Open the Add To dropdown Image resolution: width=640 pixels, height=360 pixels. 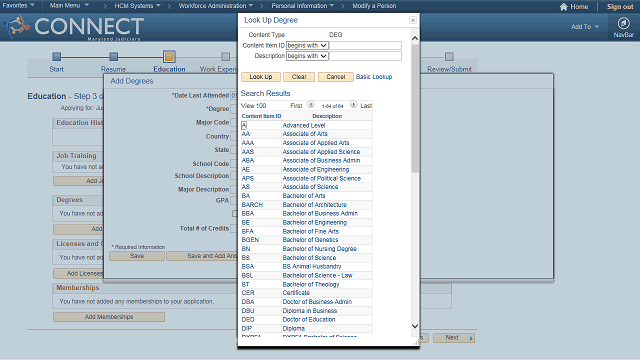tap(584, 27)
